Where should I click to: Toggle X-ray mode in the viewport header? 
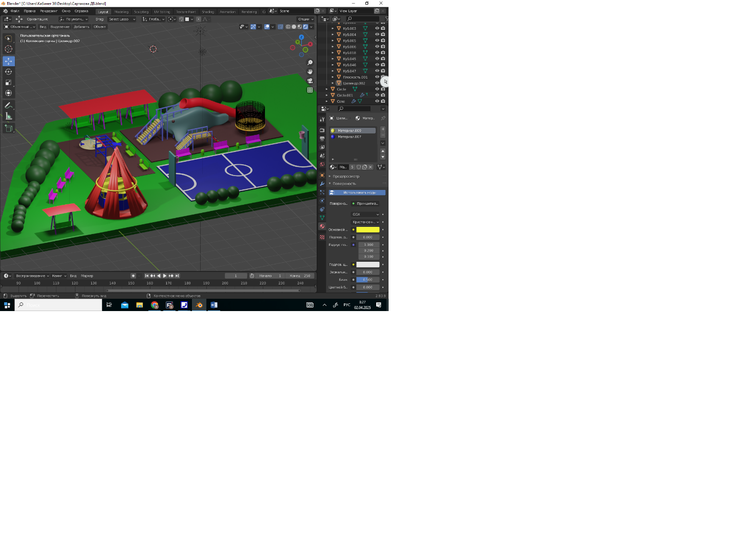coord(280,27)
